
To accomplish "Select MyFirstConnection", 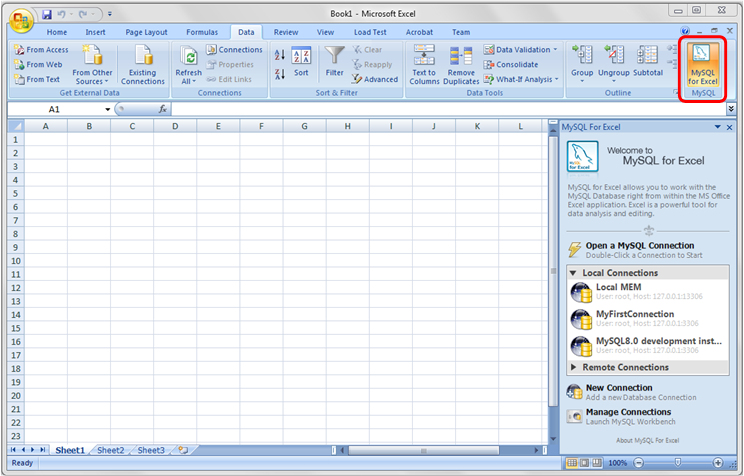I will click(x=648, y=319).
